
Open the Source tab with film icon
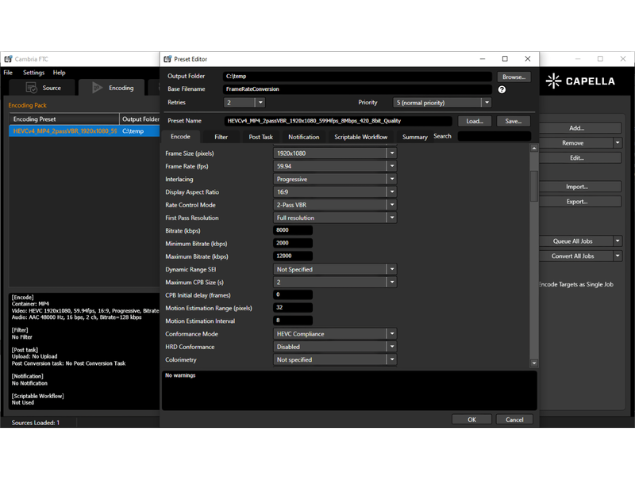coord(42,88)
